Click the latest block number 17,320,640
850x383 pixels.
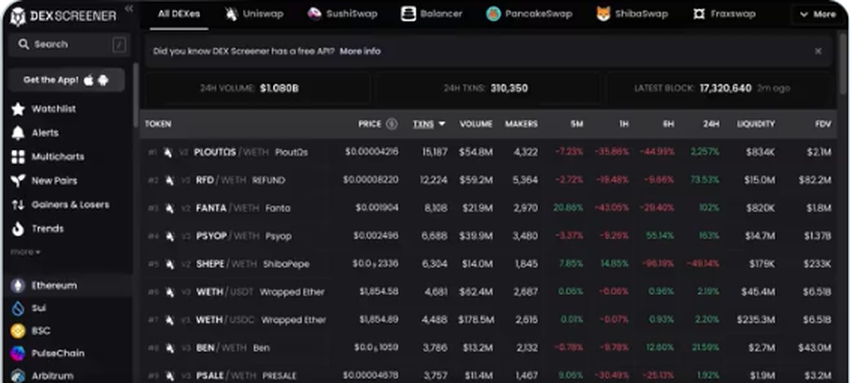click(725, 88)
